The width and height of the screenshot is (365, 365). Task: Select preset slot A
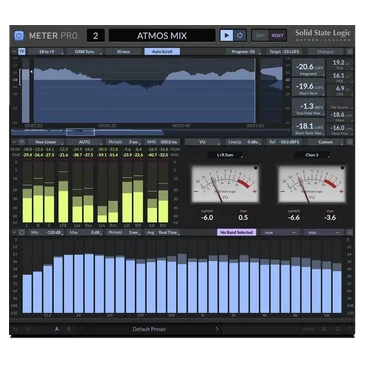pyautogui.click(x=57, y=329)
